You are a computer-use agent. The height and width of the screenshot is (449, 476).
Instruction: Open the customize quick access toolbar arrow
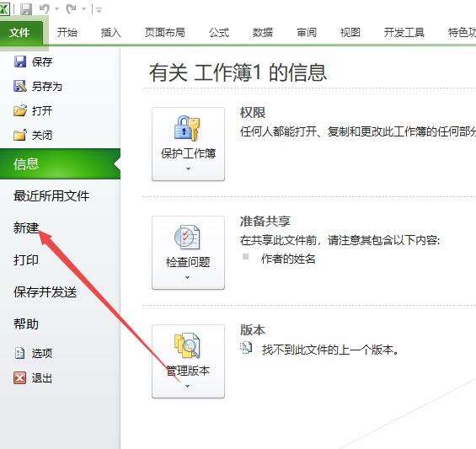tap(99, 10)
